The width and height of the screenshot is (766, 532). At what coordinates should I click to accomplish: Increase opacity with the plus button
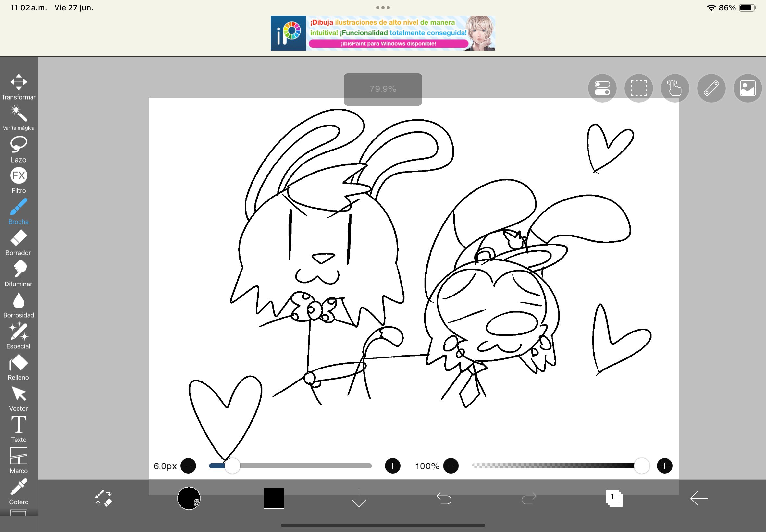tap(665, 466)
